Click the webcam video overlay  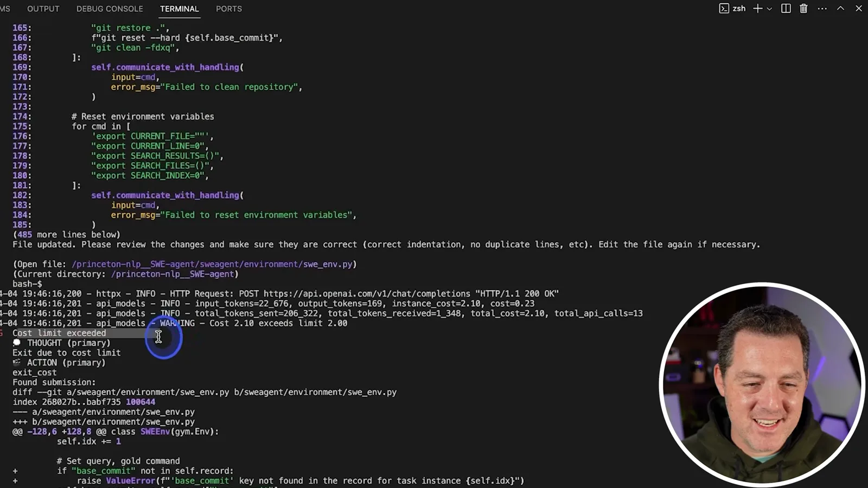click(x=762, y=384)
